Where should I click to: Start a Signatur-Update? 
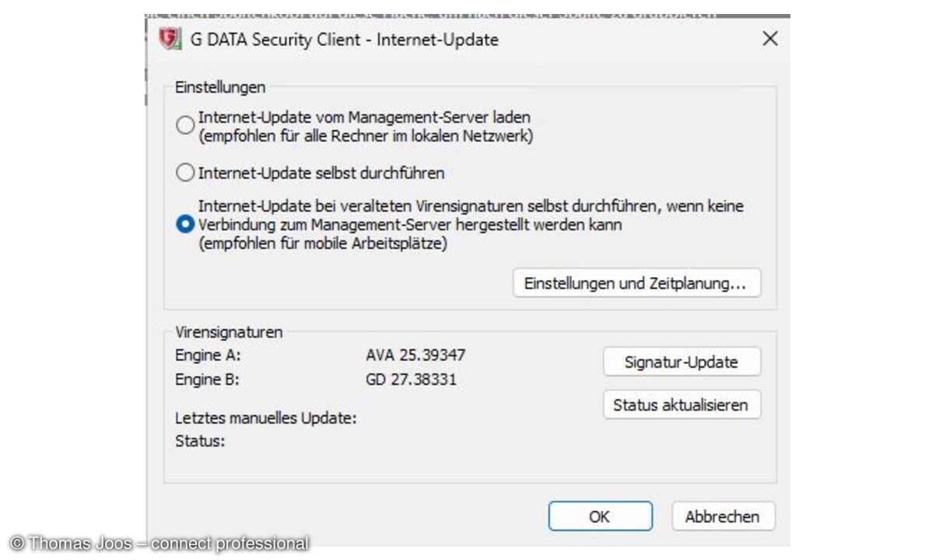[x=681, y=361]
